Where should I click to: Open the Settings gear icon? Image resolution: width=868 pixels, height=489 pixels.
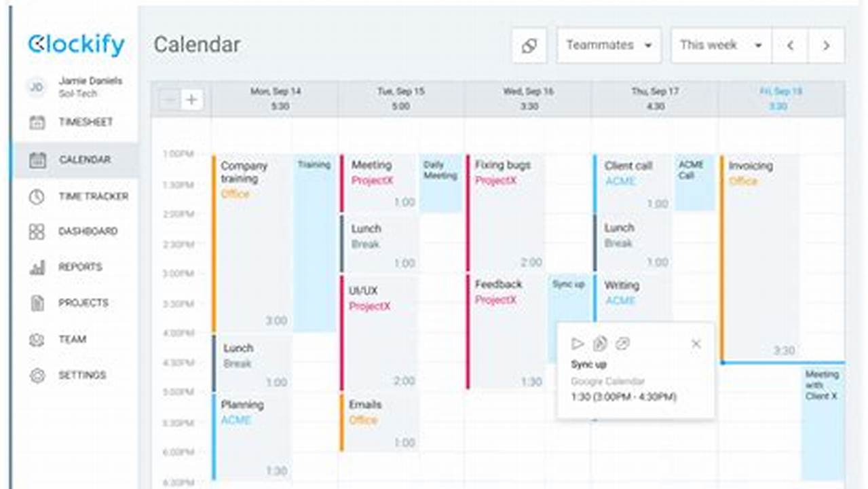tap(37, 375)
